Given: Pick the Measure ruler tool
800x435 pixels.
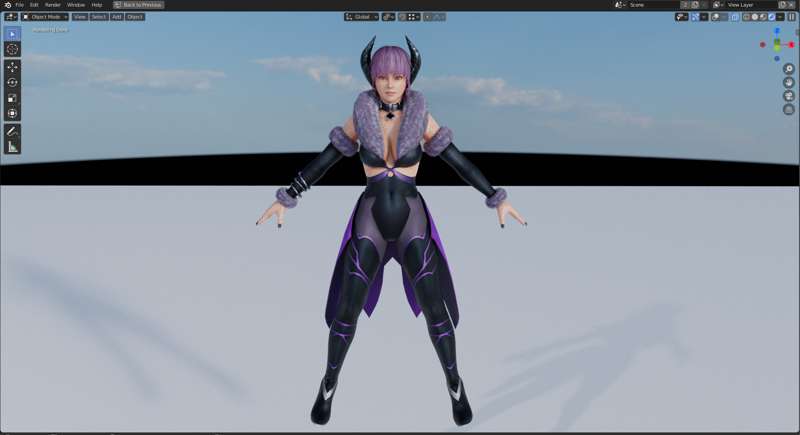Looking at the screenshot, I should click(x=12, y=147).
